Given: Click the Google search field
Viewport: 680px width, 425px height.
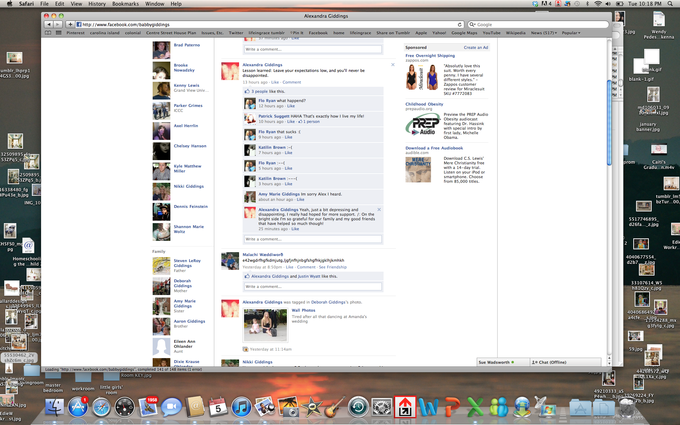Looking at the screenshot, I should [538, 25].
